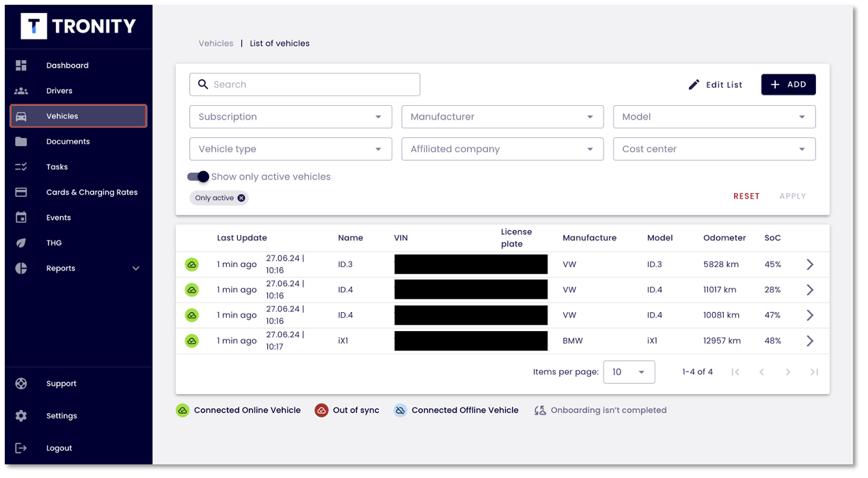Click the BMW manufacturer cell

pos(573,341)
